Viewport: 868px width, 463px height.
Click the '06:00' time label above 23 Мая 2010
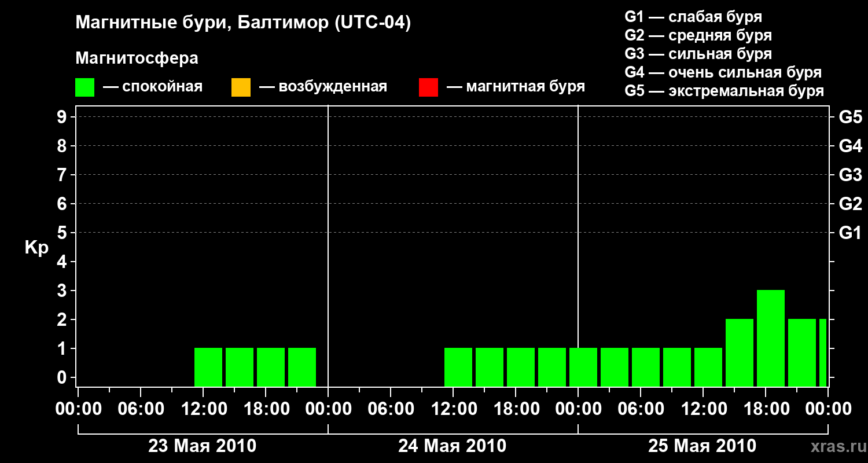141,409
